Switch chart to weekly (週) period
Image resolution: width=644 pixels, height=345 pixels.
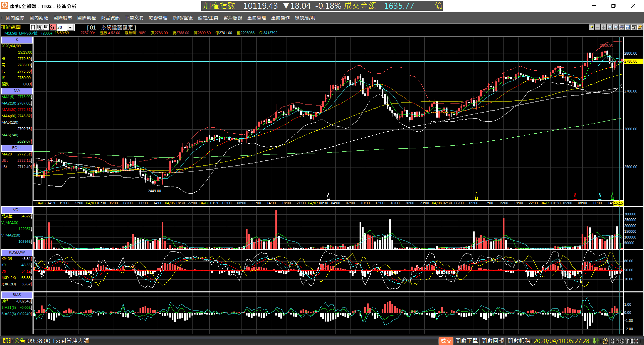[39, 27]
